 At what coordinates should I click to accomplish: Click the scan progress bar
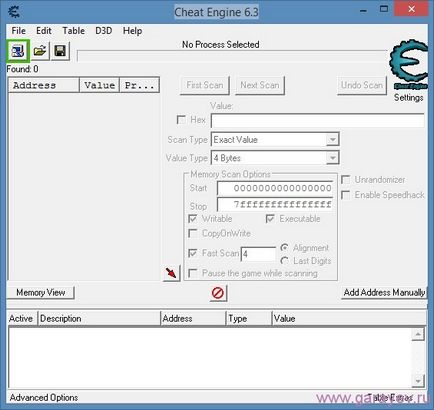232,56
